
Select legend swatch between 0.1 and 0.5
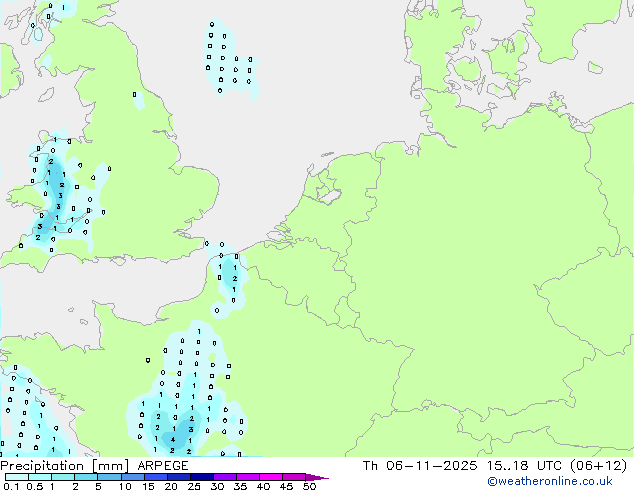(x=17, y=477)
